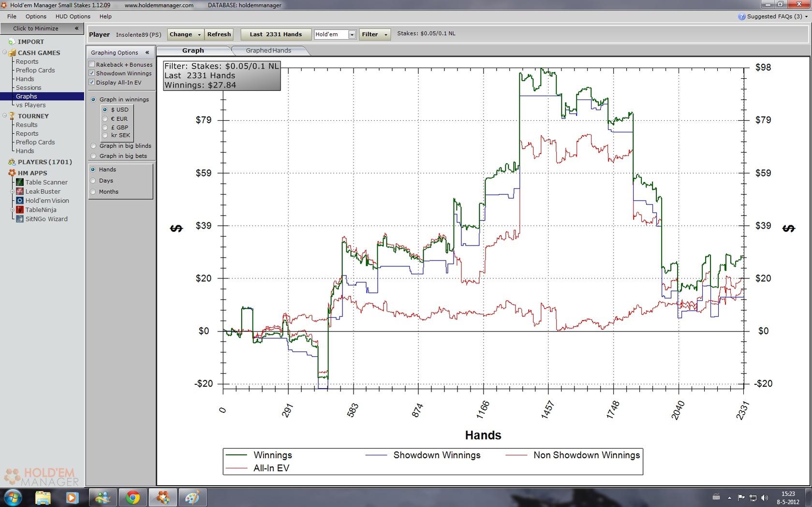Image resolution: width=812 pixels, height=507 pixels.
Task: Open the File menu
Action: coord(12,16)
